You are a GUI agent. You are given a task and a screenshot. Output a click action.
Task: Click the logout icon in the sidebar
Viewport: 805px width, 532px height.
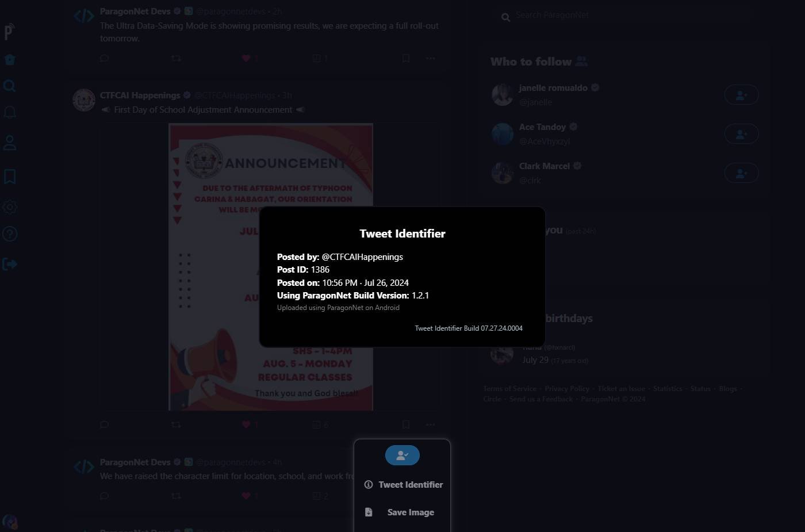tap(10, 264)
